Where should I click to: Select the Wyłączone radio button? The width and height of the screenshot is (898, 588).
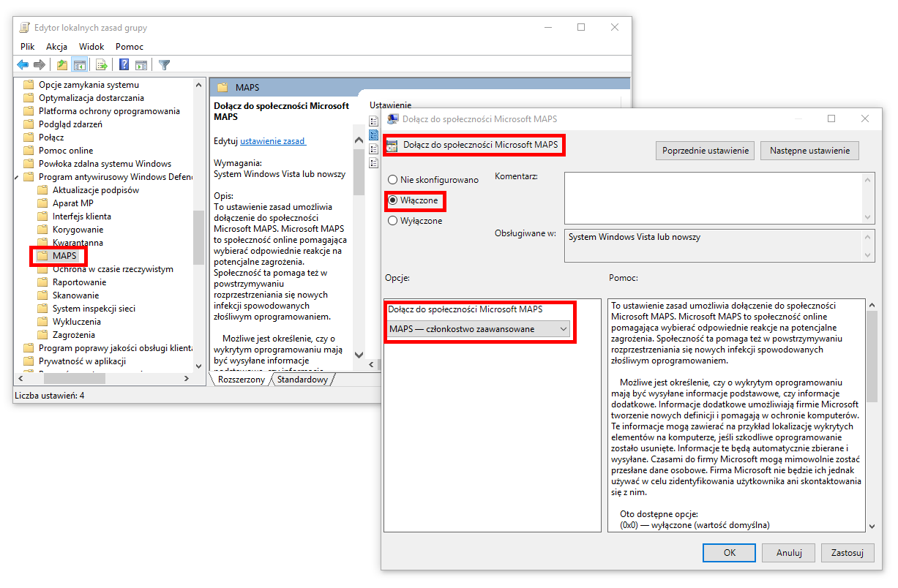(x=393, y=220)
